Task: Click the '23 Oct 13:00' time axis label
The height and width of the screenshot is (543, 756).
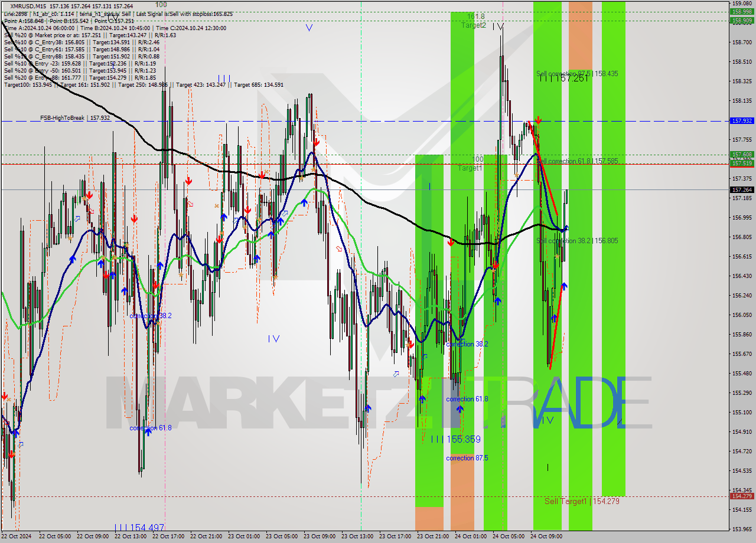Action: pyautogui.click(x=357, y=537)
